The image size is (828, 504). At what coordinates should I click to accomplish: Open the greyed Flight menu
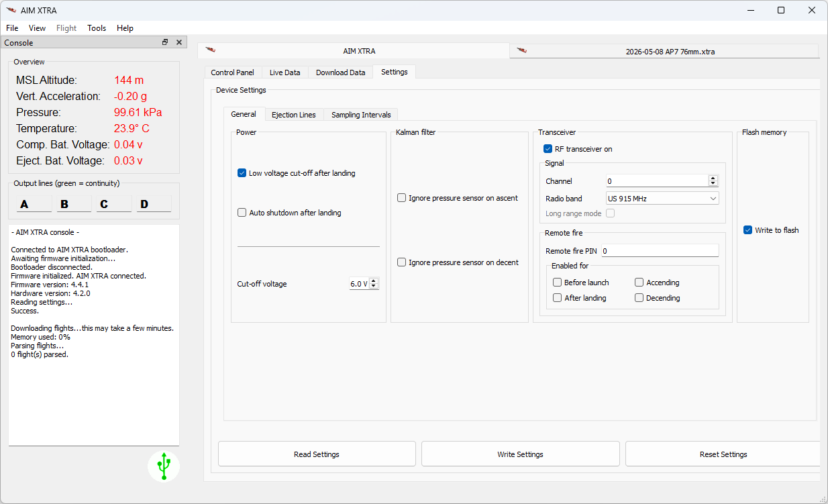(x=66, y=28)
